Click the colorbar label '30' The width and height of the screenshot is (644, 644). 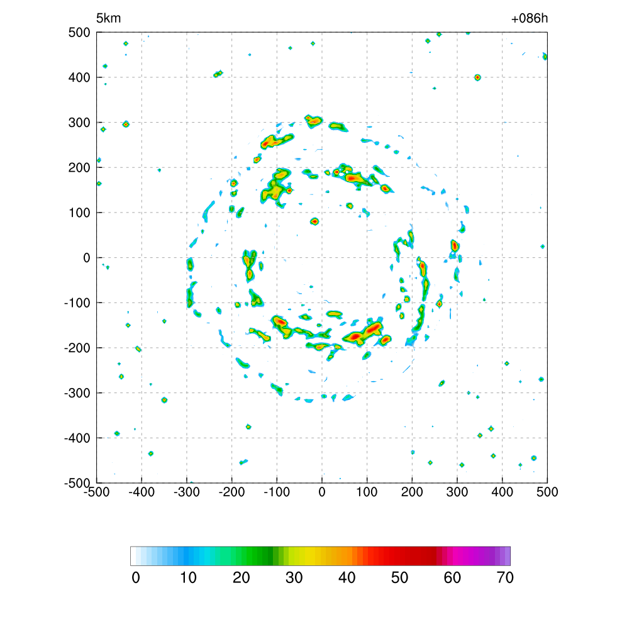tap(294, 578)
